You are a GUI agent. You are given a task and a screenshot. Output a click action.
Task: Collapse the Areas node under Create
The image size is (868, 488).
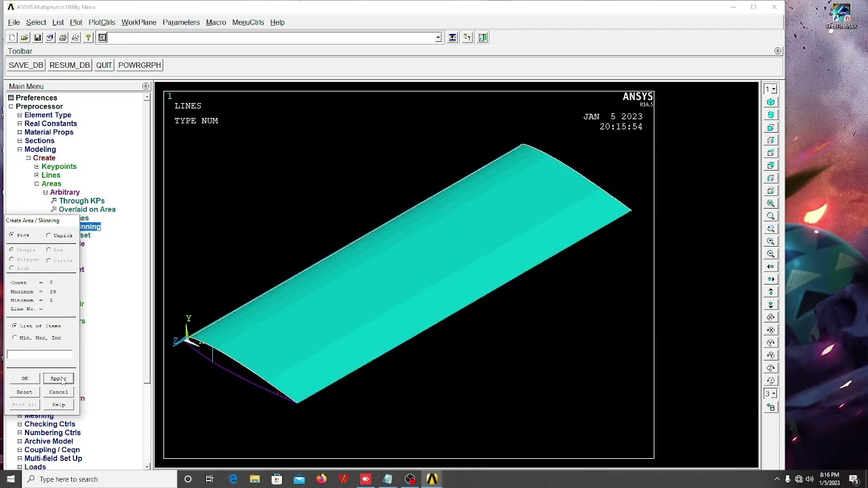coord(37,184)
